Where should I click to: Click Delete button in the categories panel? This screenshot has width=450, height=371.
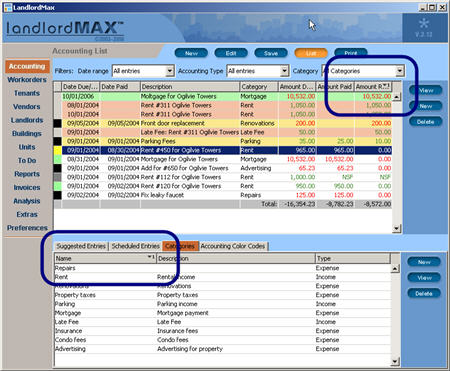point(424,293)
